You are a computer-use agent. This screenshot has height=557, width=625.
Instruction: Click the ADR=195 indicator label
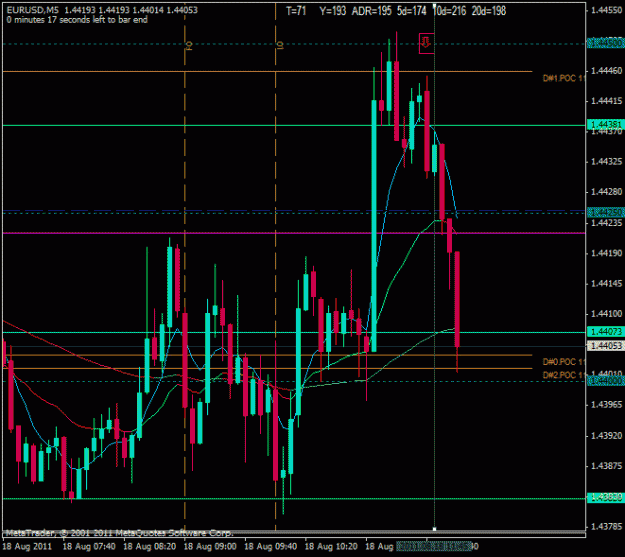371,11
